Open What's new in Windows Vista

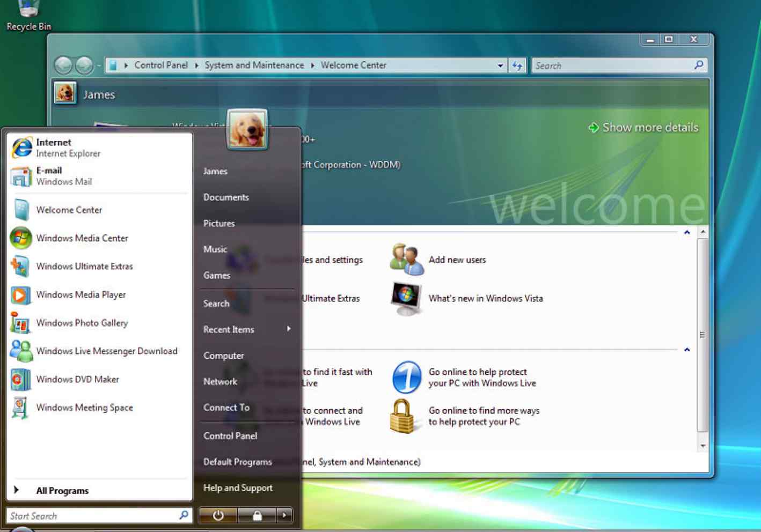click(x=485, y=298)
